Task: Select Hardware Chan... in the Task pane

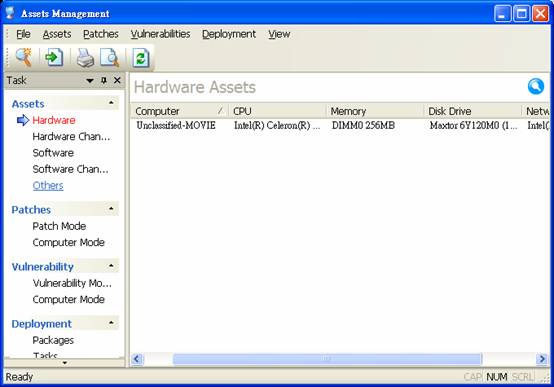Action: point(71,136)
